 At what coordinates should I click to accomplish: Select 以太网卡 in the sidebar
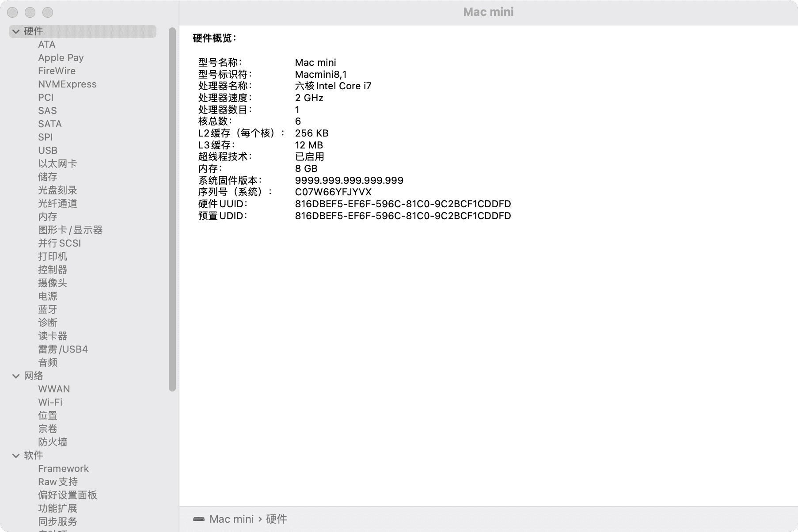coord(57,164)
